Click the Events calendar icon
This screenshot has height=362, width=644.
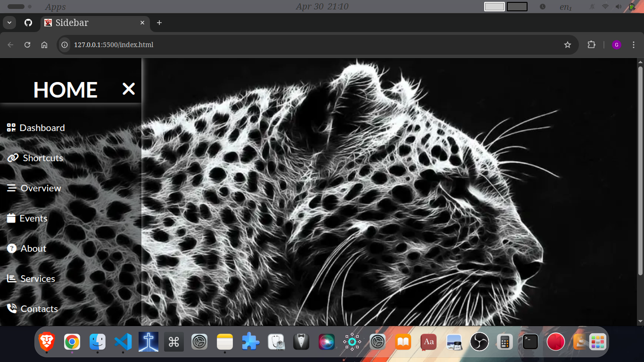click(11, 218)
